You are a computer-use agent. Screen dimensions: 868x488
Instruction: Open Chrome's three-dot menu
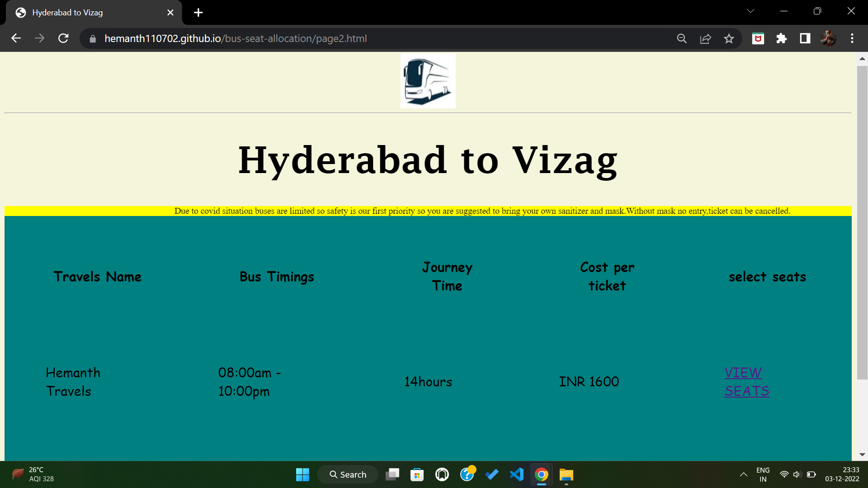click(852, 38)
